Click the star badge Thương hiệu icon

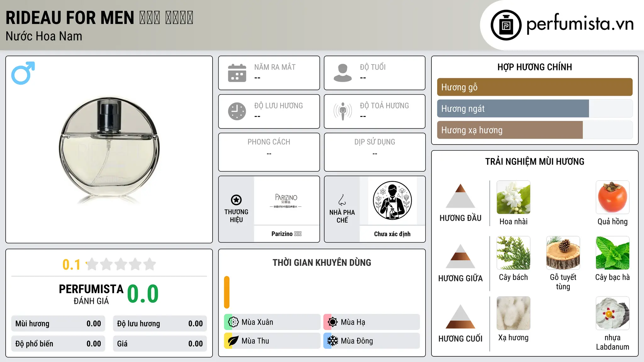click(236, 200)
